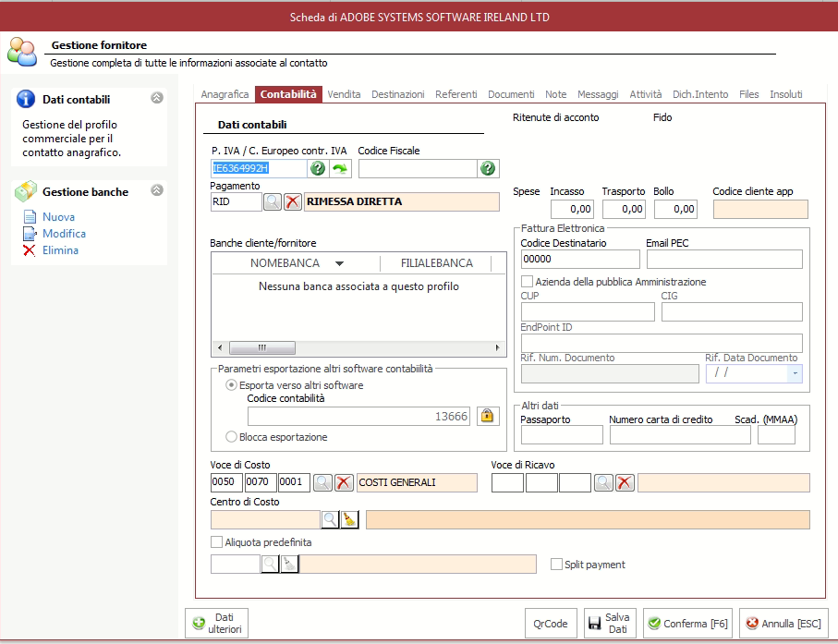Image resolution: width=838 pixels, height=644 pixels.
Task: Switch to the Attività tab
Action: tap(646, 94)
